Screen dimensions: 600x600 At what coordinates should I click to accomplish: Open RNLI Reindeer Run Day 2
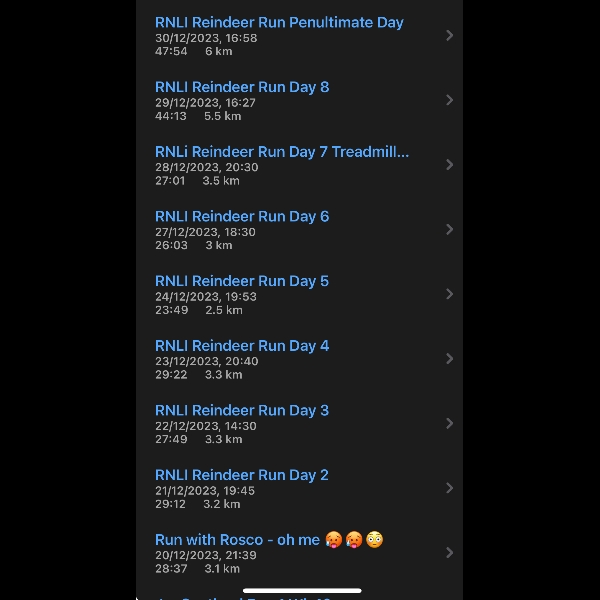[242, 475]
